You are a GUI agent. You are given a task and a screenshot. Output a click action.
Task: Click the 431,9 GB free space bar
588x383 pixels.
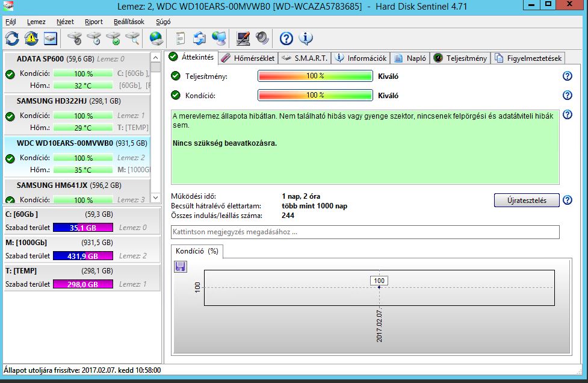point(83,256)
